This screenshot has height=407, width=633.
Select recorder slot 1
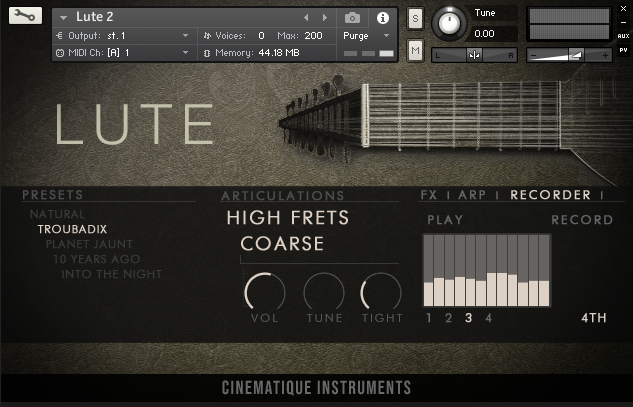coord(429,318)
